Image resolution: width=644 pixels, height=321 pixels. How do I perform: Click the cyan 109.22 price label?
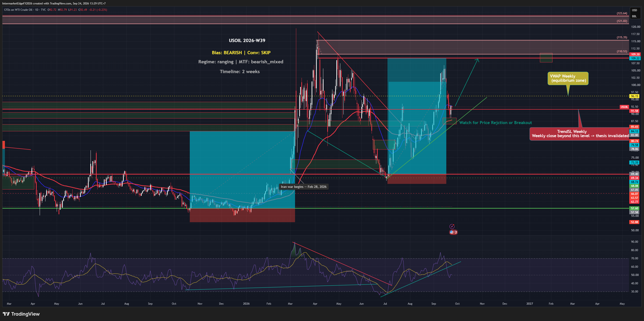pyautogui.click(x=634, y=58)
